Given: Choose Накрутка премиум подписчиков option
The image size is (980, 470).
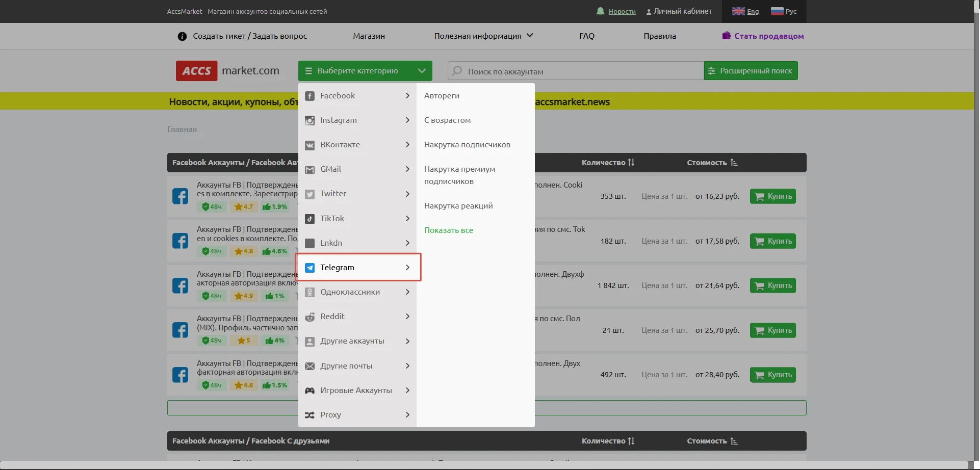Looking at the screenshot, I should (459, 175).
